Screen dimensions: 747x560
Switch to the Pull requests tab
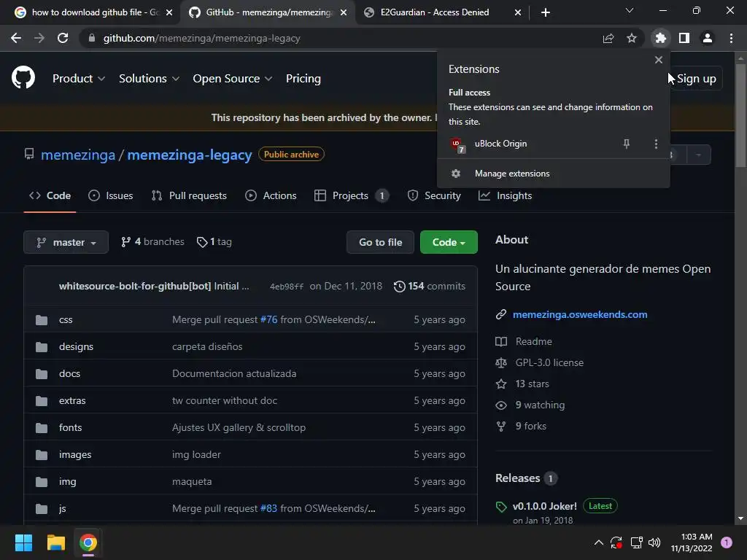pos(189,195)
